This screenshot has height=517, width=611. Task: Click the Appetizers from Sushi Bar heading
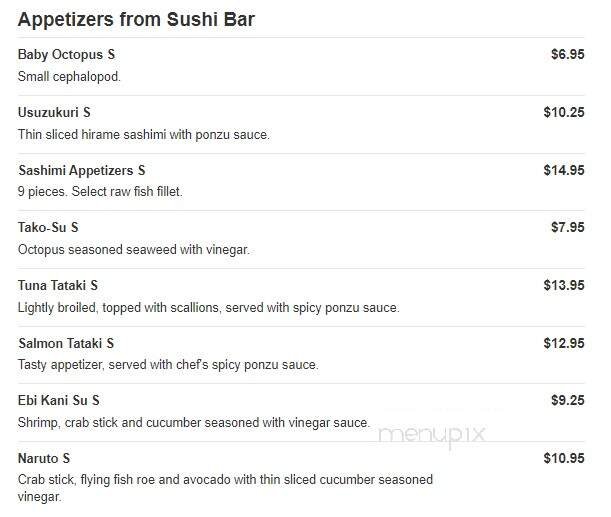pos(137,19)
